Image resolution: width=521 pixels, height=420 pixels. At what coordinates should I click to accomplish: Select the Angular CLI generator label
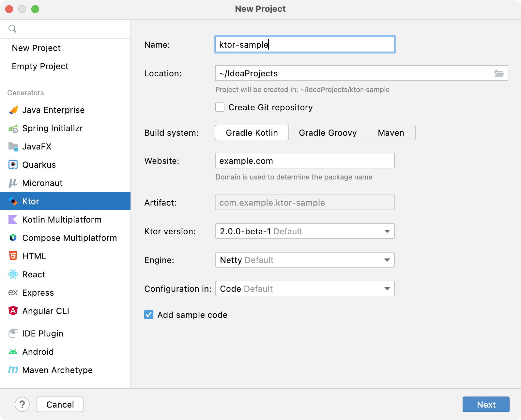tap(46, 311)
